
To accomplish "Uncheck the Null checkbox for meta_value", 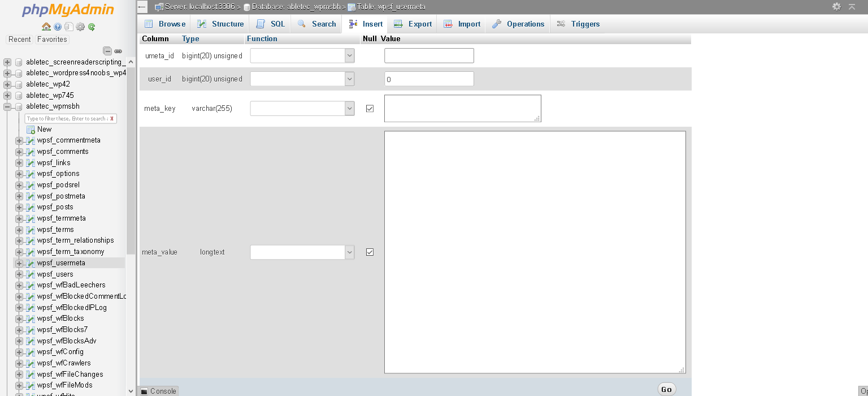I will click(370, 252).
